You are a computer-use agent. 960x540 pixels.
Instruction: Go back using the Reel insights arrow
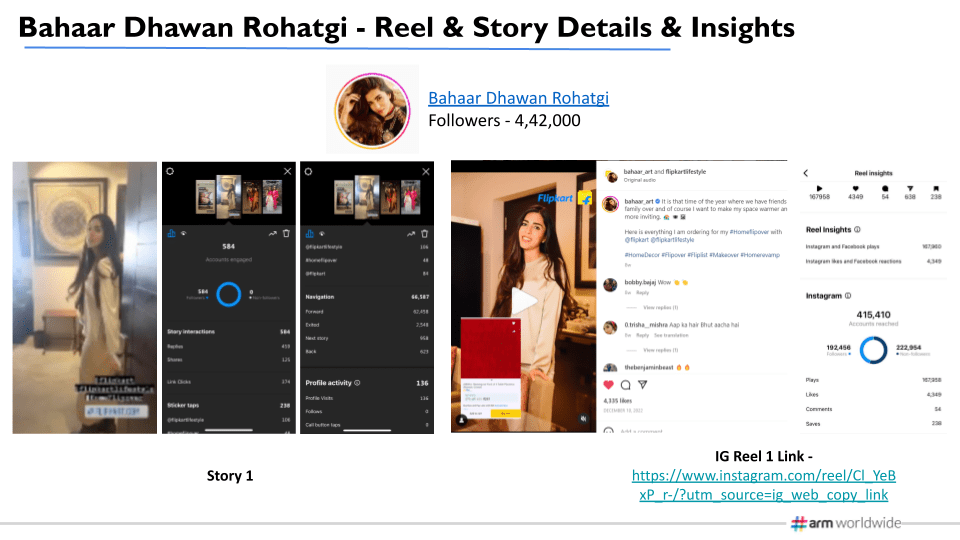806,173
